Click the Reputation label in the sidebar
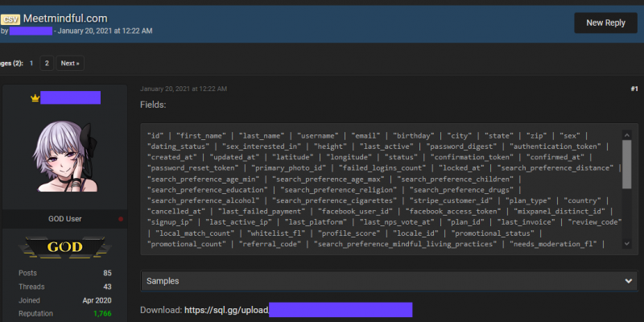This screenshot has height=322, width=644. (35, 314)
